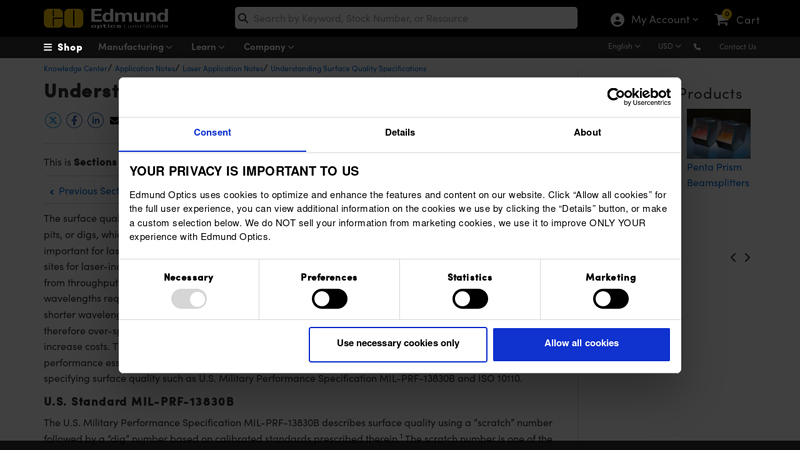Click the phone contact icon
The image size is (800, 450).
tap(697, 47)
